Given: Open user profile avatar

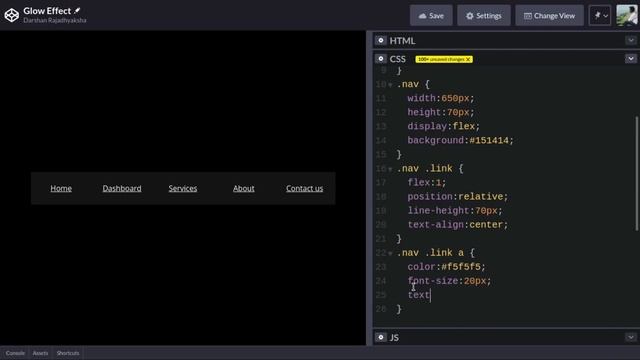Looking at the screenshot, I should point(627,16).
